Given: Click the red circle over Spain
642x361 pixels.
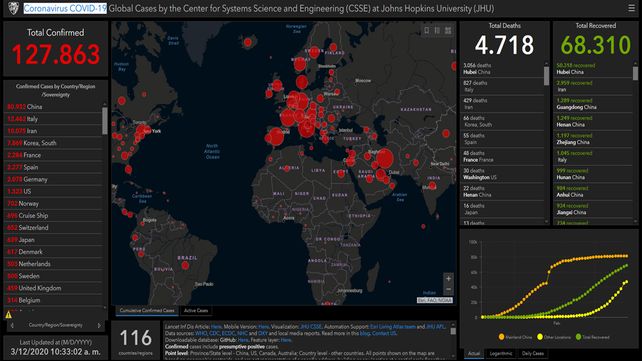Looking at the screenshot, I should [276, 137].
